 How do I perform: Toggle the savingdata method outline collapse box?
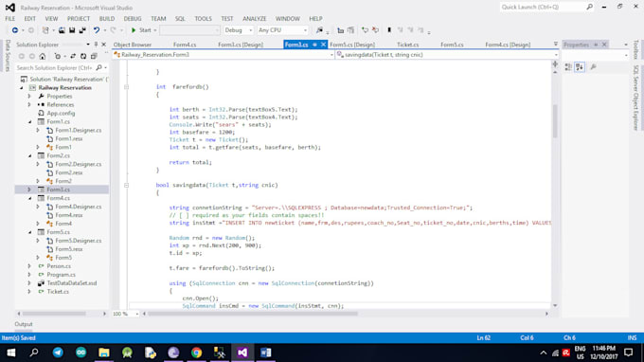(x=127, y=186)
